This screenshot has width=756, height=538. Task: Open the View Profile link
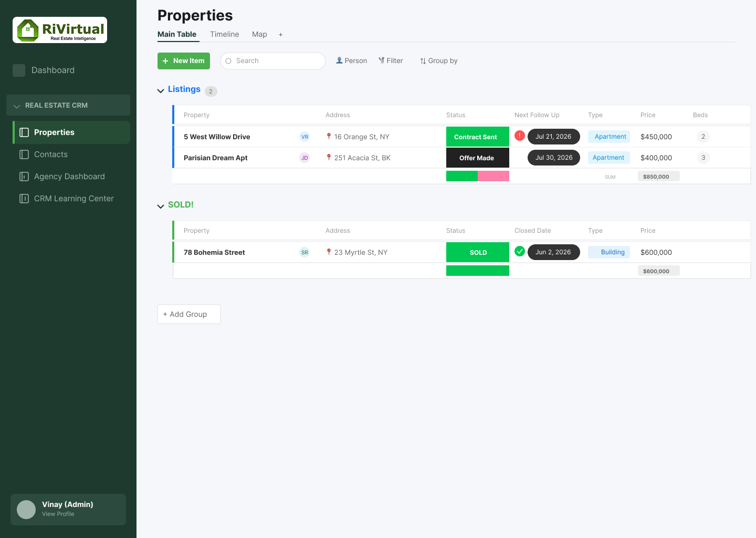point(58,514)
